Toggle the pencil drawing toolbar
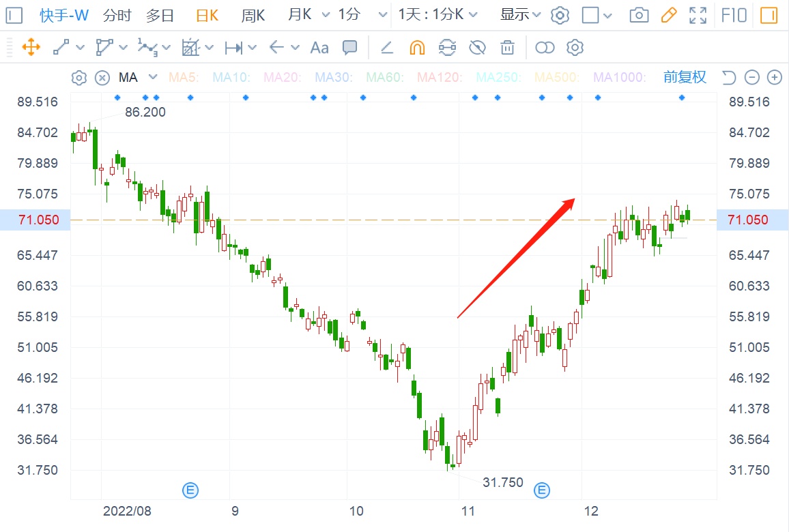The height and width of the screenshot is (532, 789). (x=669, y=15)
